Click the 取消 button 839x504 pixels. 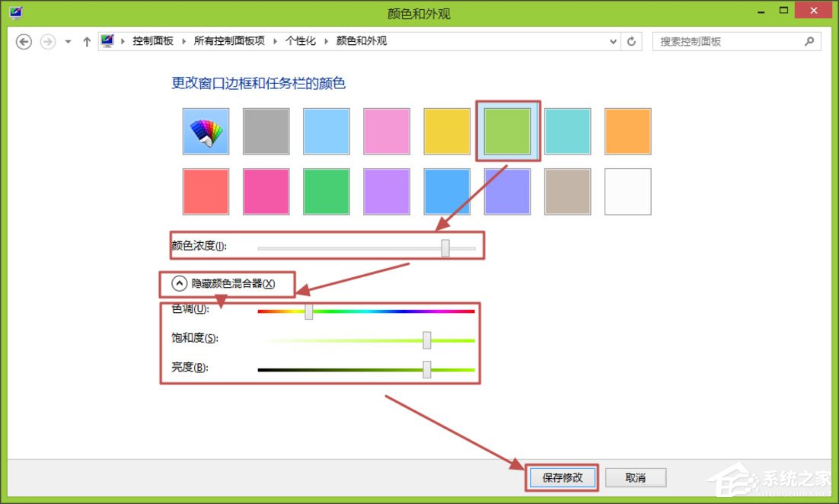click(636, 477)
